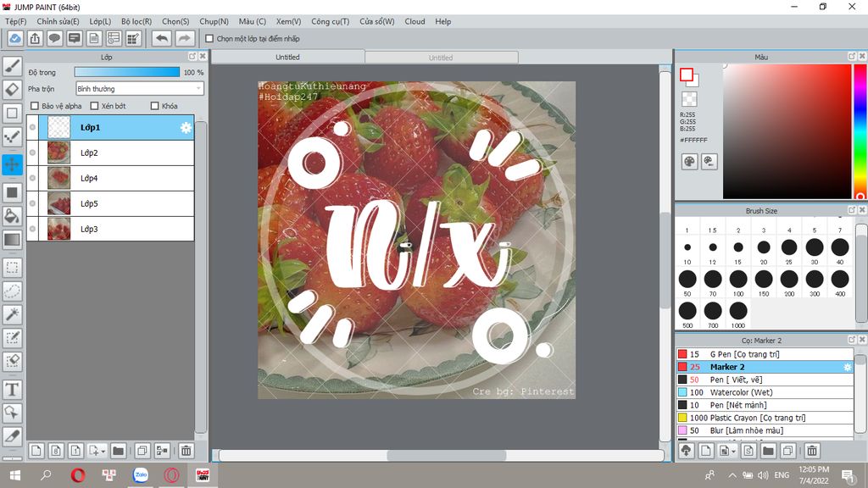The width and height of the screenshot is (868, 488).
Task: Toggle visibility of Lớp4 layer
Action: click(x=33, y=178)
